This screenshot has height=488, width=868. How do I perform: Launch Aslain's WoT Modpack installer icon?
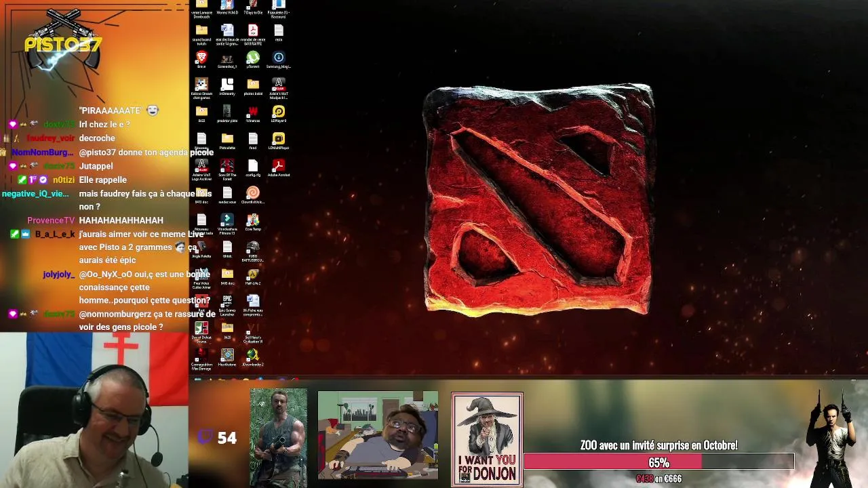279,89
